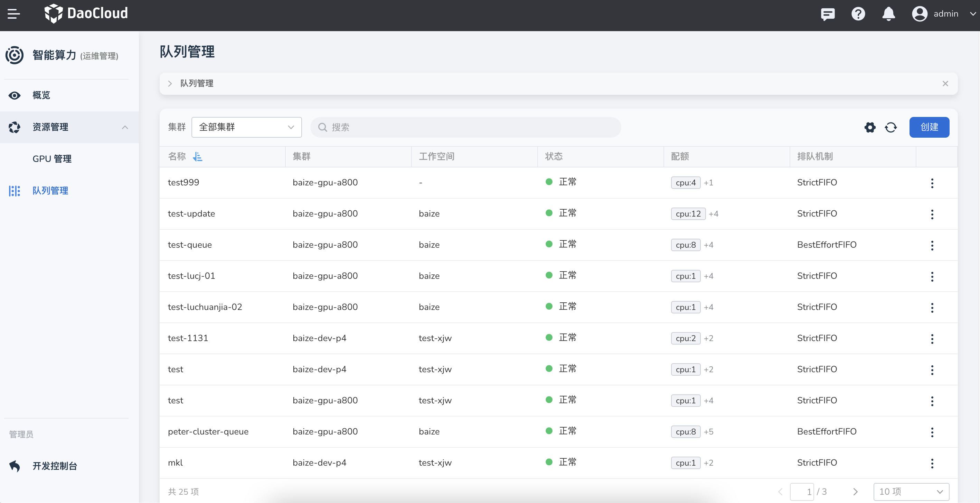Viewport: 980px width, 503px height.
Task: Open the notifications bell
Action: tap(888, 14)
